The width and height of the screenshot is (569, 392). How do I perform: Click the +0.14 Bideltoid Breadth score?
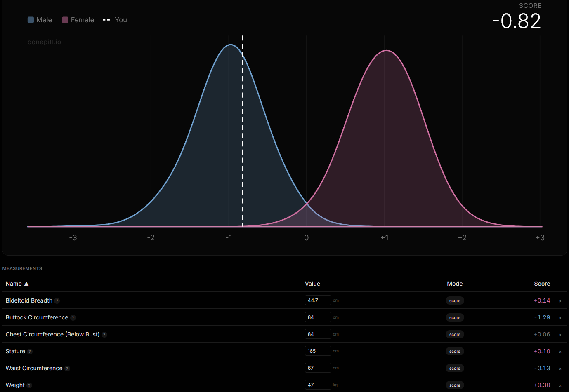[542, 300]
